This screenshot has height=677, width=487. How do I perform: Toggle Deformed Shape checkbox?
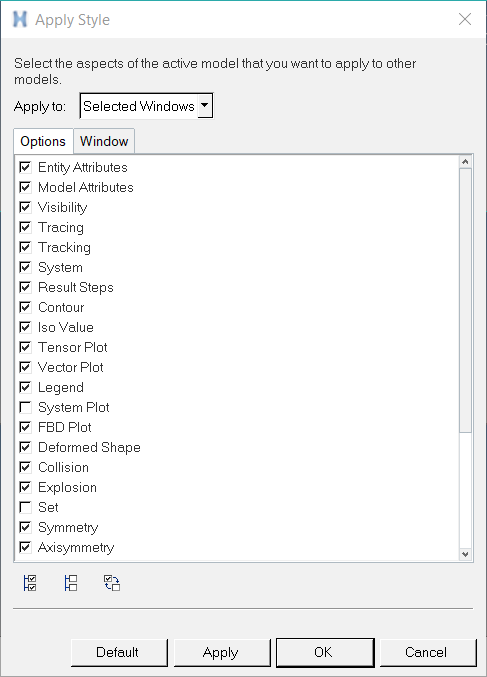coord(25,447)
